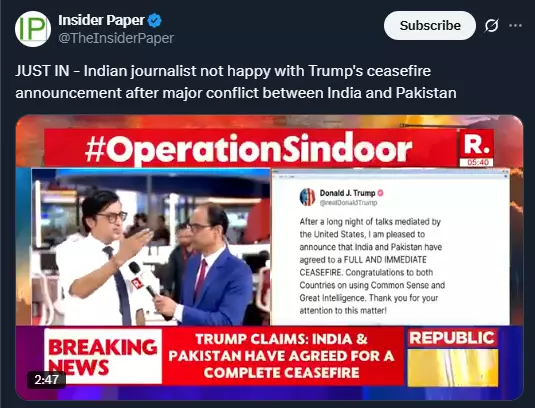Click the 2:47 video duration badge
The width and height of the screenshot is (535, 408).
coord(46,379)
